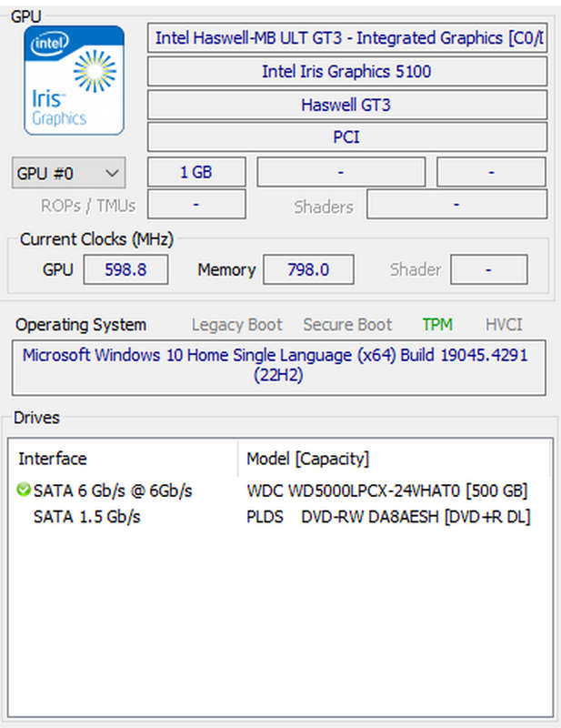Click the Intel Iris Graphics logo
The image size is (561, 728).
74,80
